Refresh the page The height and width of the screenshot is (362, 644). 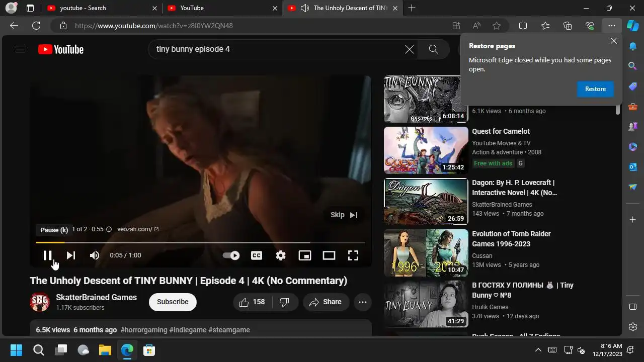coord(36,26)
